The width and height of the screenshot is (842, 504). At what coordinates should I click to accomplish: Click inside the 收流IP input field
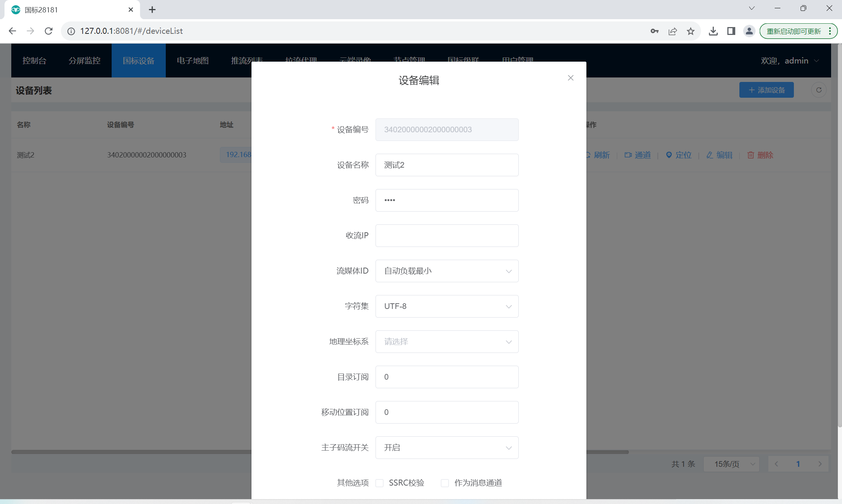coord(447,236)
